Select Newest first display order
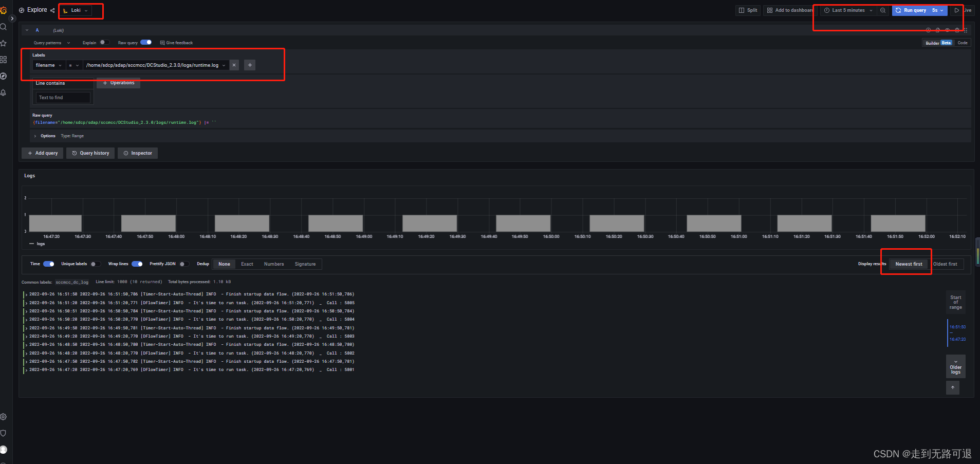980x464 pixels. point(909,264)
